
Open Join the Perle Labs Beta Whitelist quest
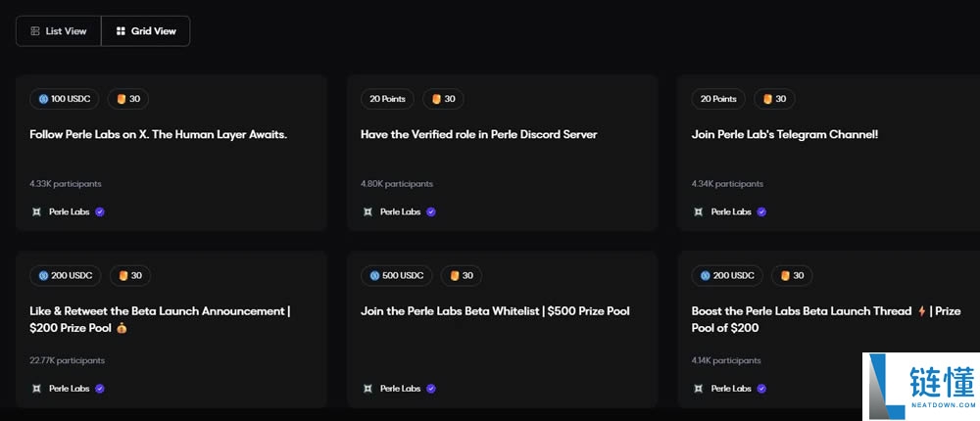495,311
